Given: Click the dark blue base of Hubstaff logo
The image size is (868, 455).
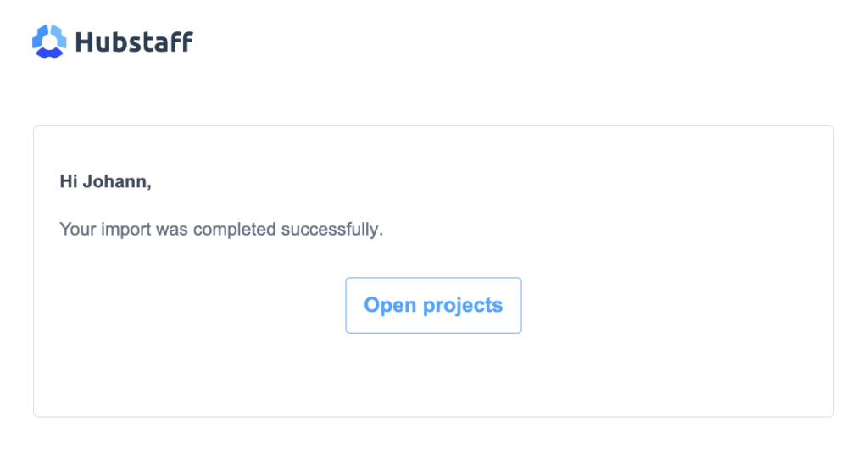Looking at the screenshot, I should pos(49,53).
